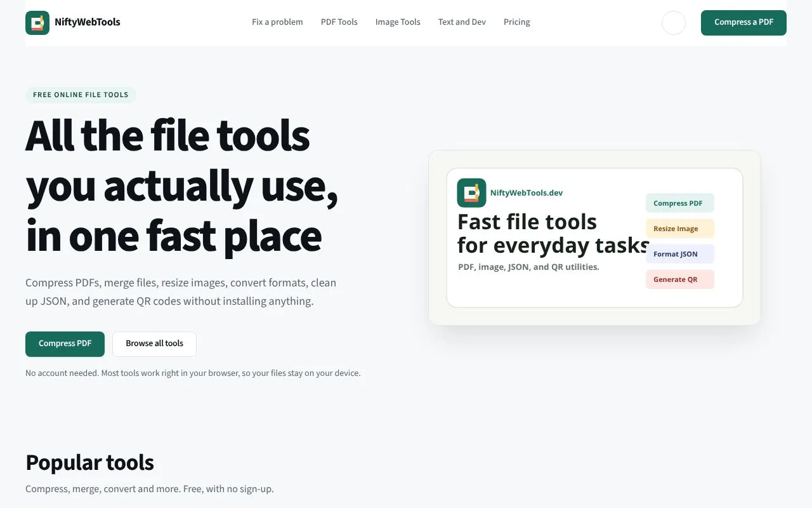Click the 'Fast file tools for everyday tasks' heading

click(x=553, y=233)
